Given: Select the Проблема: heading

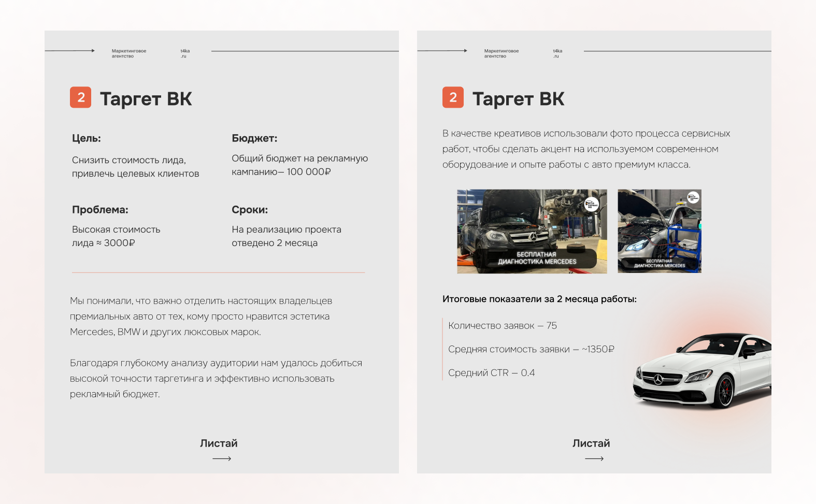Looking at the screenshot, I should [x=100, y=210].
